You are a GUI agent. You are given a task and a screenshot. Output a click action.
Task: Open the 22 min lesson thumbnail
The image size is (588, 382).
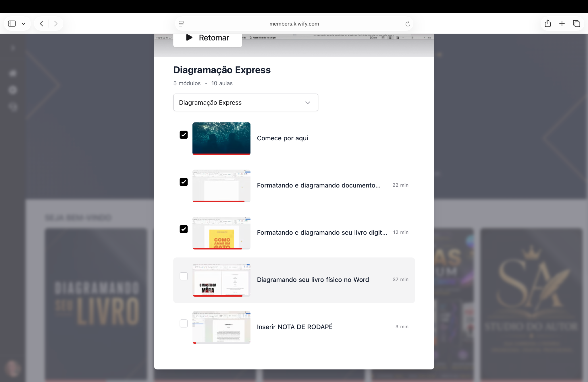pyautogui.click(x=221, y=186)
